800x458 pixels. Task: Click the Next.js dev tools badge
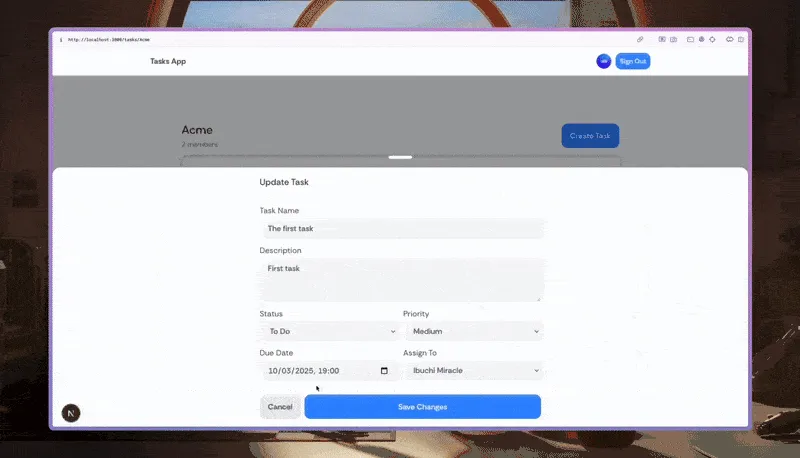coord(71,413)
